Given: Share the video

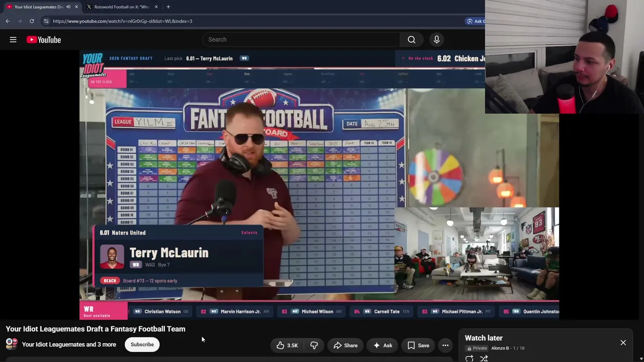Looking at the screenshot, I should (345, 345).
